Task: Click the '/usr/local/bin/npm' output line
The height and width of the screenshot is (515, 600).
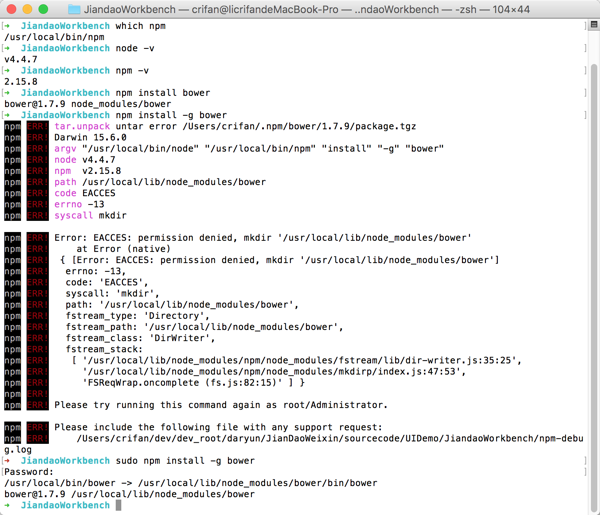Action: click(54, 37)
